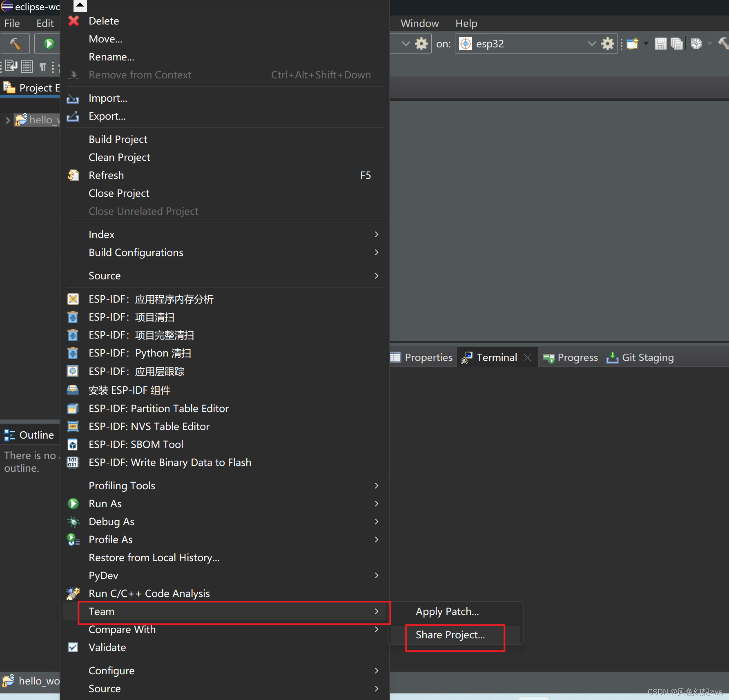729x700 pixels.
Task: Select Build Project from the context menu
Action: 118,139
